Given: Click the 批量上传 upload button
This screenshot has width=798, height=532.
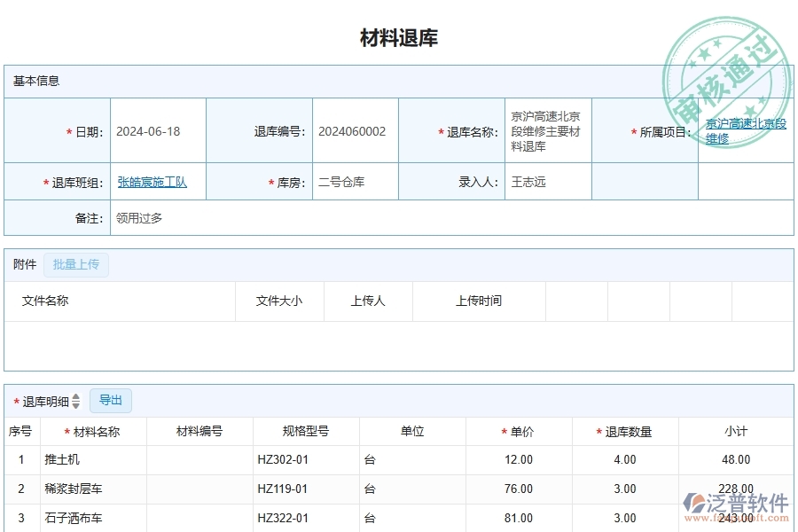Looking at the screenshot, I should tap(76, 264).
